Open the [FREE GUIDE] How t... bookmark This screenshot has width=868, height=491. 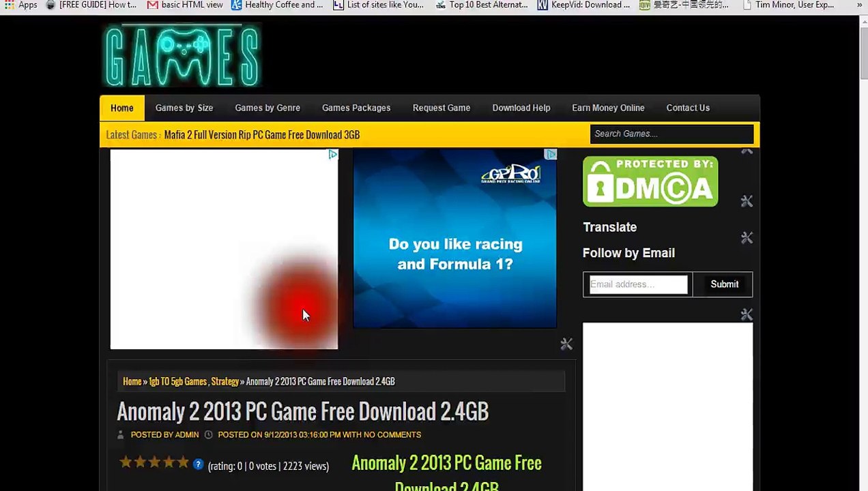[91, 5]
